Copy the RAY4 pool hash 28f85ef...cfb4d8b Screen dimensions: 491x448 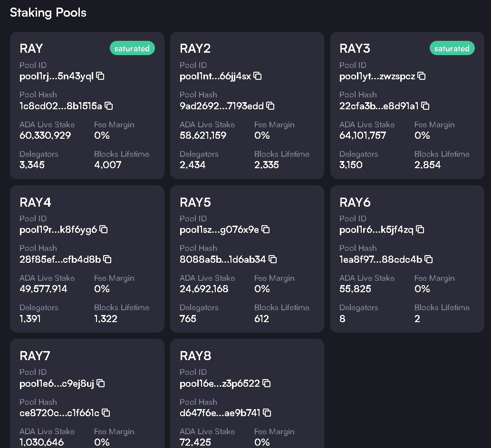click(x=107, y=259)
